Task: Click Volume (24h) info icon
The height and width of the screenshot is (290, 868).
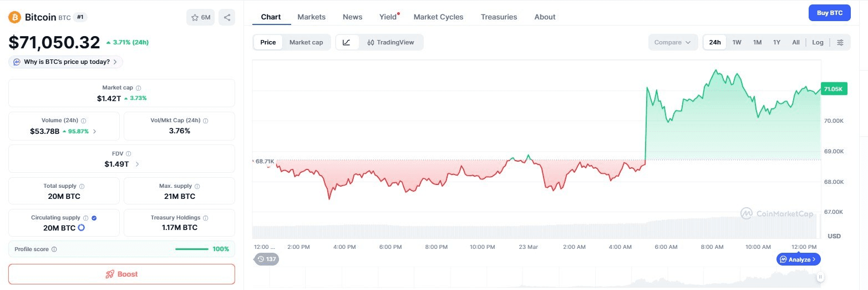Action: click(84, 121)
